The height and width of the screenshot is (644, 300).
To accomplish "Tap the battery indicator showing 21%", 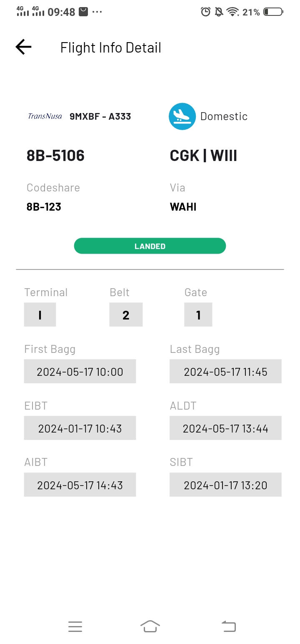I will coord(273,12).
